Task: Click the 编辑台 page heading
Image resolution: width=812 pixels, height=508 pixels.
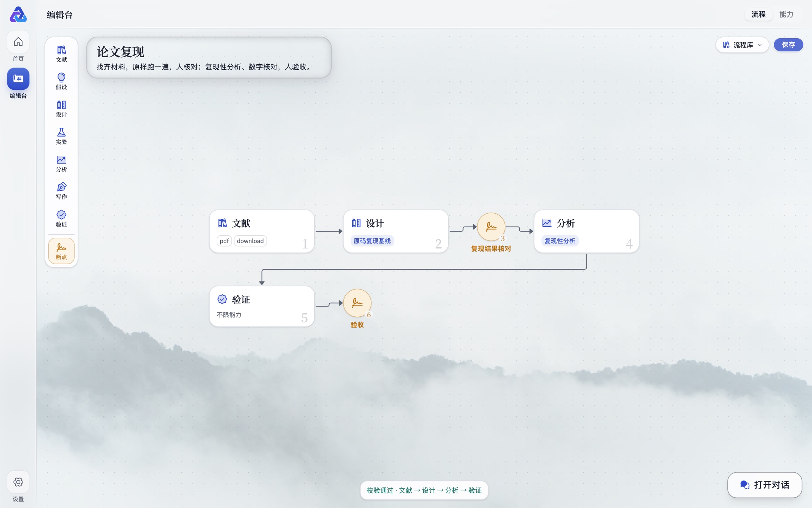Action: click(60, 15)
